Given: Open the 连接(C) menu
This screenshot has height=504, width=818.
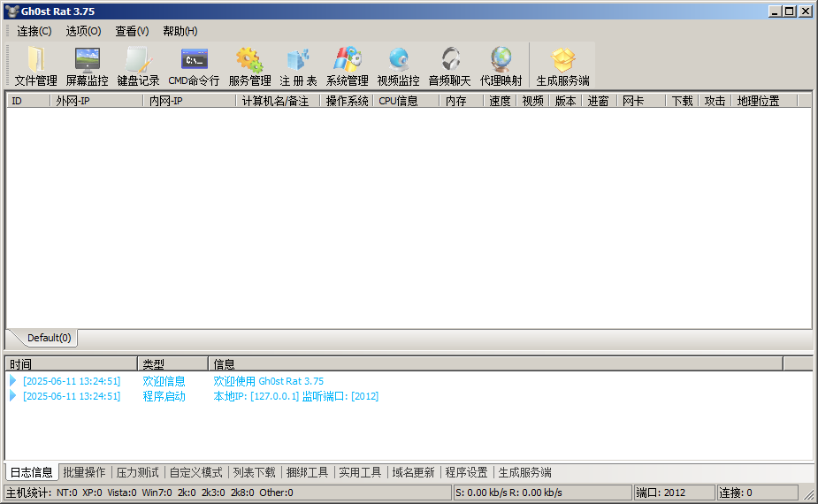Looking at the screenshot, I should tap(34, 31).
